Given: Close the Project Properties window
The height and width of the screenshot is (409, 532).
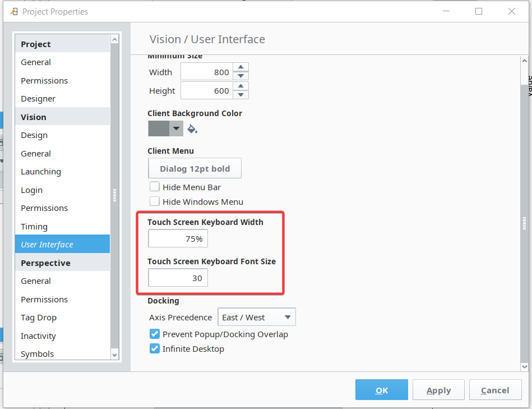Looking at the screenshot, I should (512, 12).
